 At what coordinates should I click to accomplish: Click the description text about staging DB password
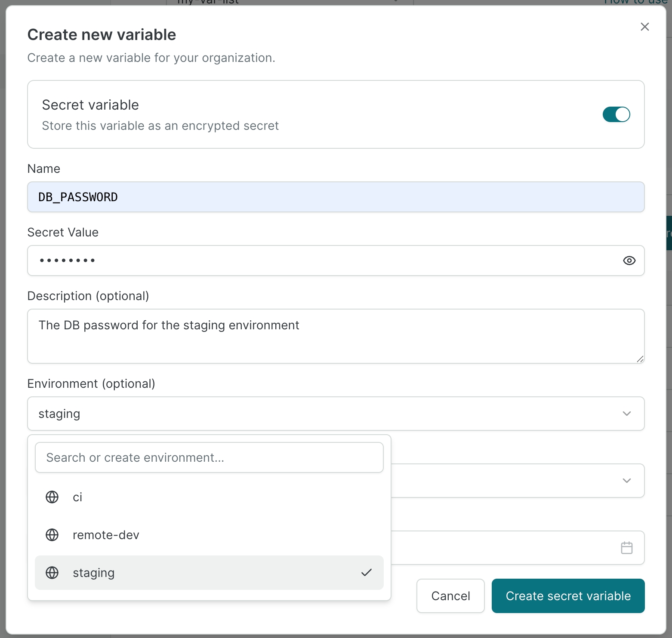169,325
